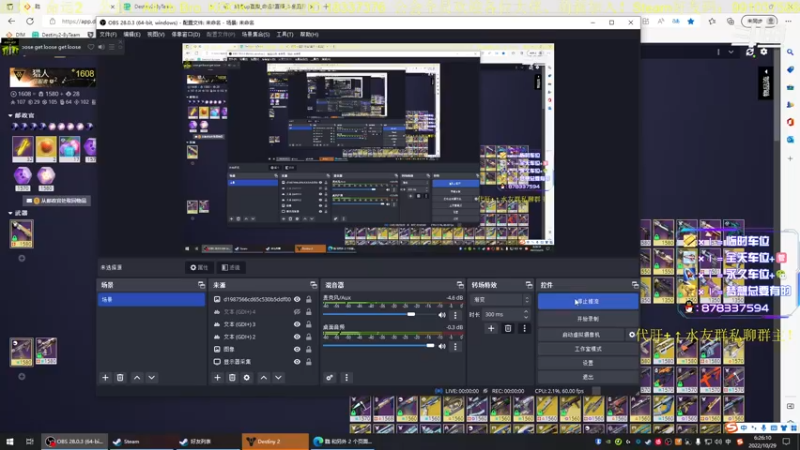The height and width of the screenshot is (450, 800).
Task: Click the 300 ms transition duration field
Action: pyautogui.click(x=502, y=314)
